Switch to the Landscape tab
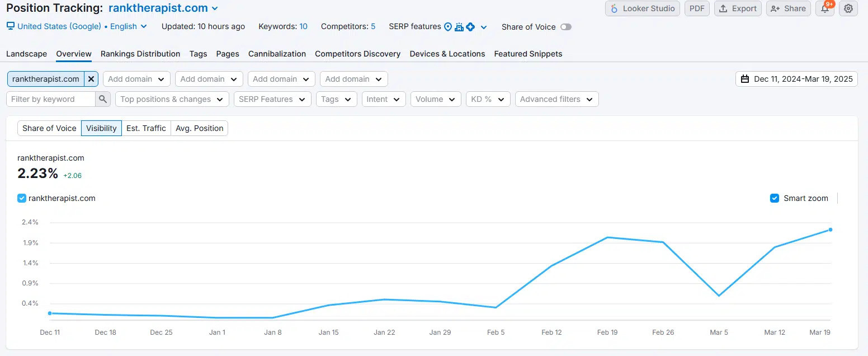Image resolution: width=868 pixels, height=356 pixels. tap(26, 54)
